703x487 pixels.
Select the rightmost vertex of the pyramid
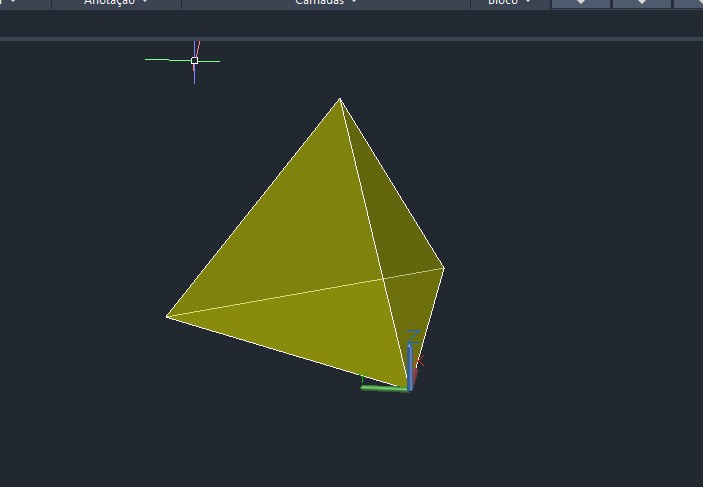(x=443, y=267)
